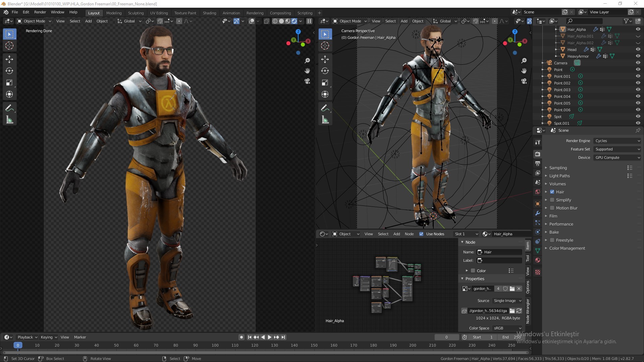Image resolution: width=644 pixels, height=362 pixels.
Task: Open the Source Single Image dropdown
Action: click(x=507, y=301)
